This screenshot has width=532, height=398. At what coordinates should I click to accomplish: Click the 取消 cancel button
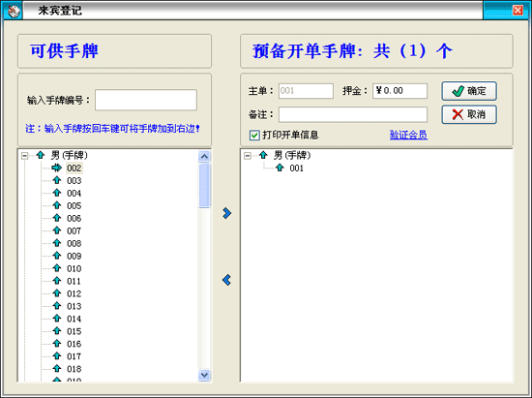point(469,114)
